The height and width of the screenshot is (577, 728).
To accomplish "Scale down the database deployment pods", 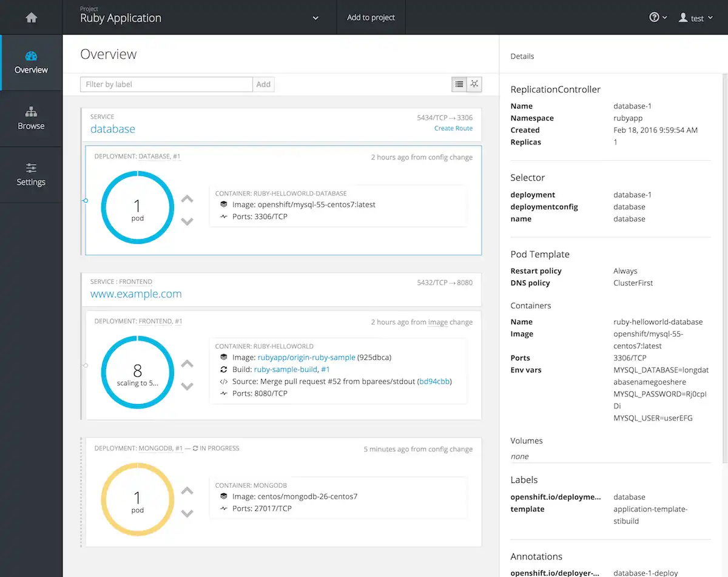I will coord(187,221).
